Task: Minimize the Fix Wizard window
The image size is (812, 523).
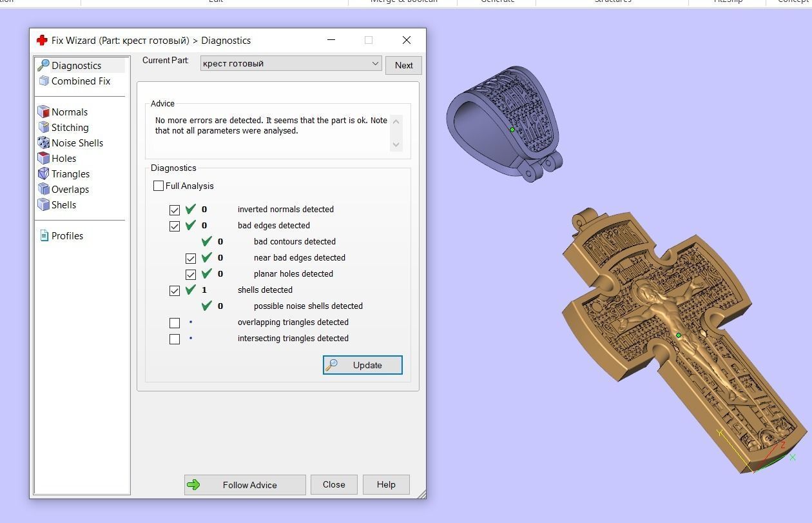Action: point(331,40)
